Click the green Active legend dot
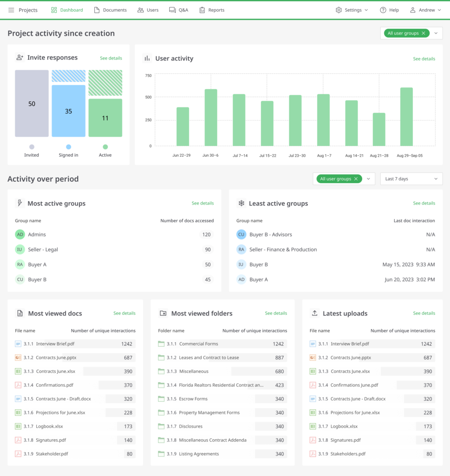Image resolution: width=450 pixels, height=476 pixels. pyautogui.click(x=105, y=147)
